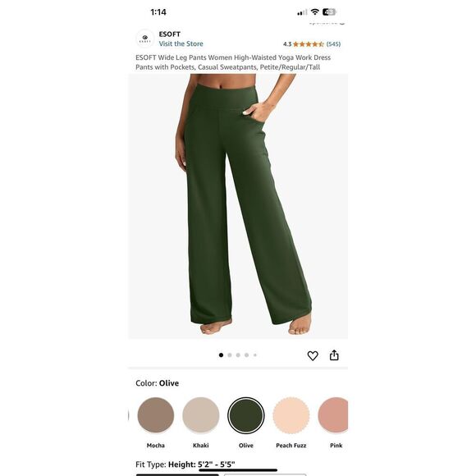Screen dimensions: 476x476
Task: Select the Khaki color swatch
Action: pyautogui.click(x=201, y=415)
